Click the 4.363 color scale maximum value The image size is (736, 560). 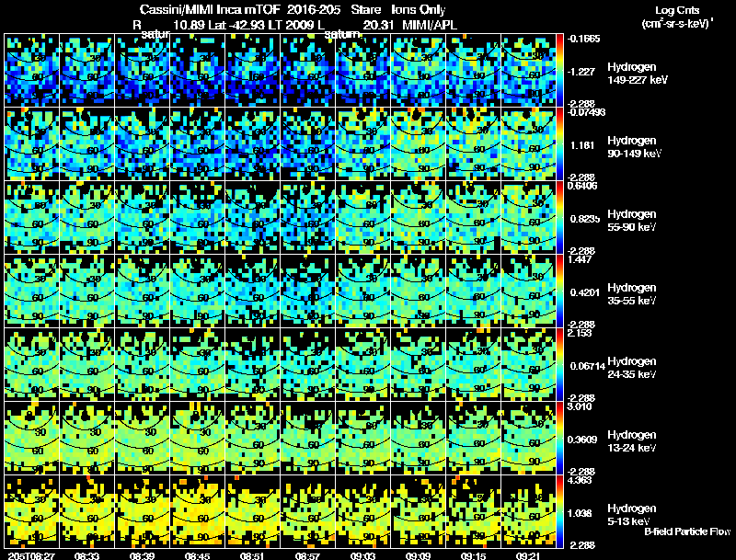[x=580, y=480]
